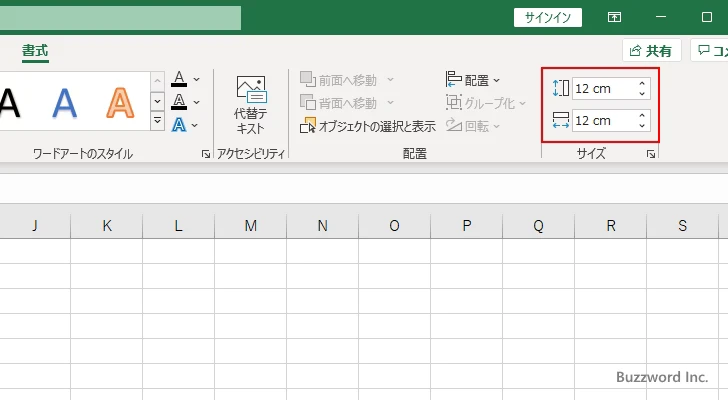
Task: Open WordArt styles dialog launcher
Action: tap(206, 154)
